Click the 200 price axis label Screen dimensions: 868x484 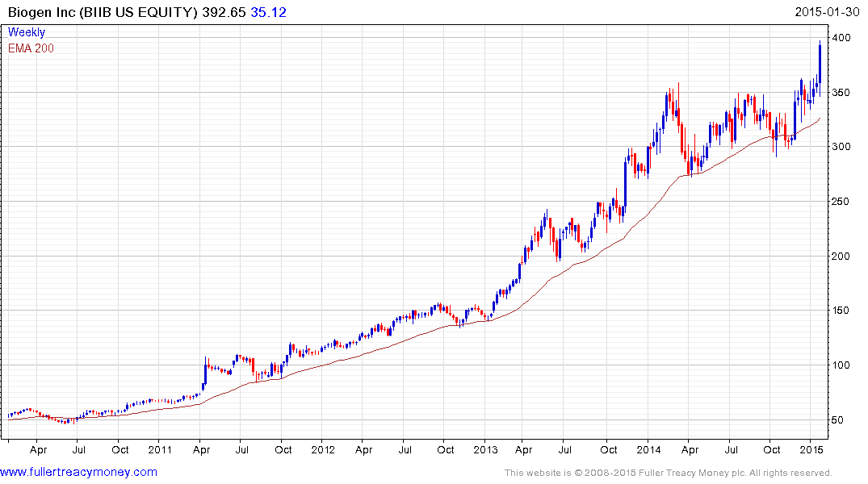tap(841, 256)
